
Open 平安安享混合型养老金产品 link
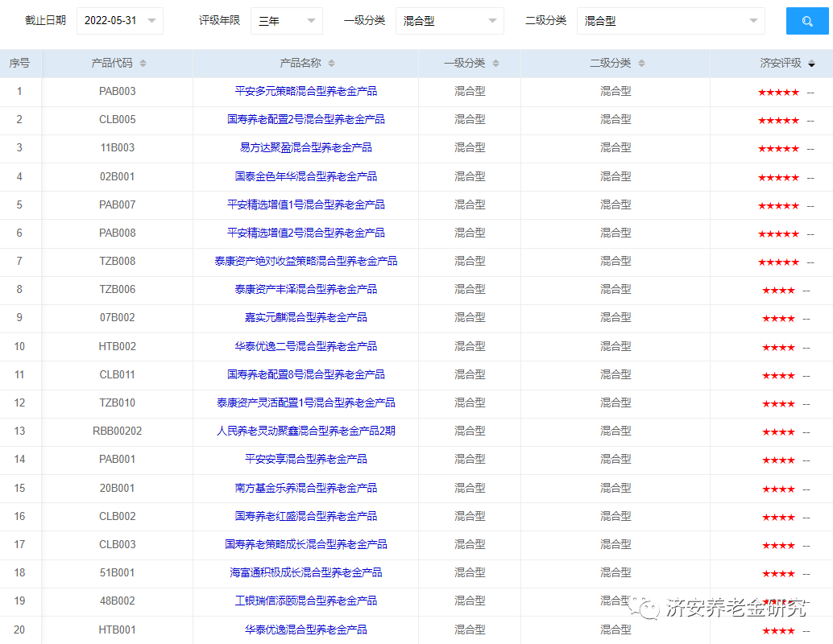click(306, 459)
